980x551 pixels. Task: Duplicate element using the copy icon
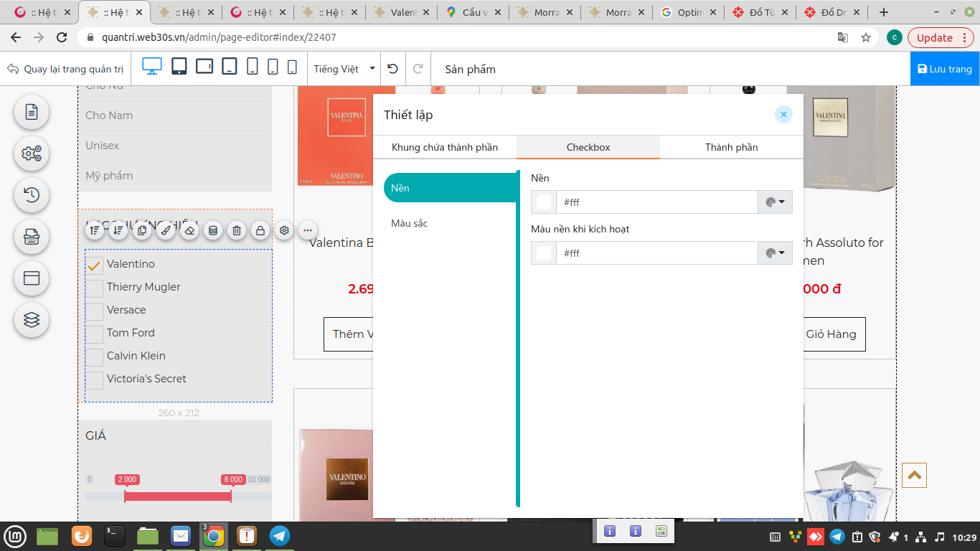click(142, 230)
